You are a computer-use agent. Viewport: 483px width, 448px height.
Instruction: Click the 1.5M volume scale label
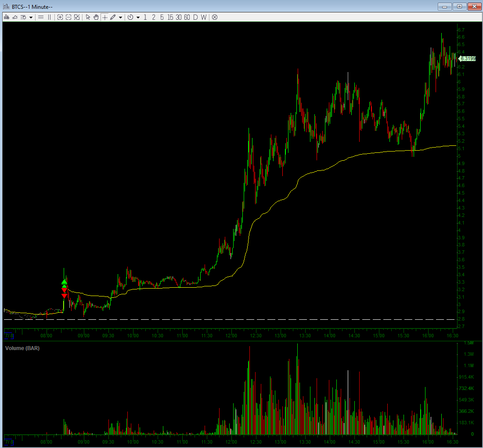tap(469, 343)
